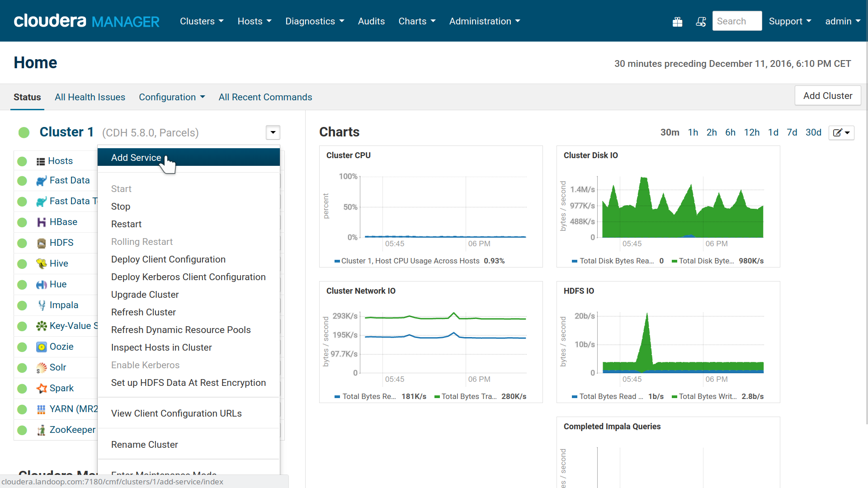Click the gift box icon in header
Screen dimensions: 868x488
677,21
